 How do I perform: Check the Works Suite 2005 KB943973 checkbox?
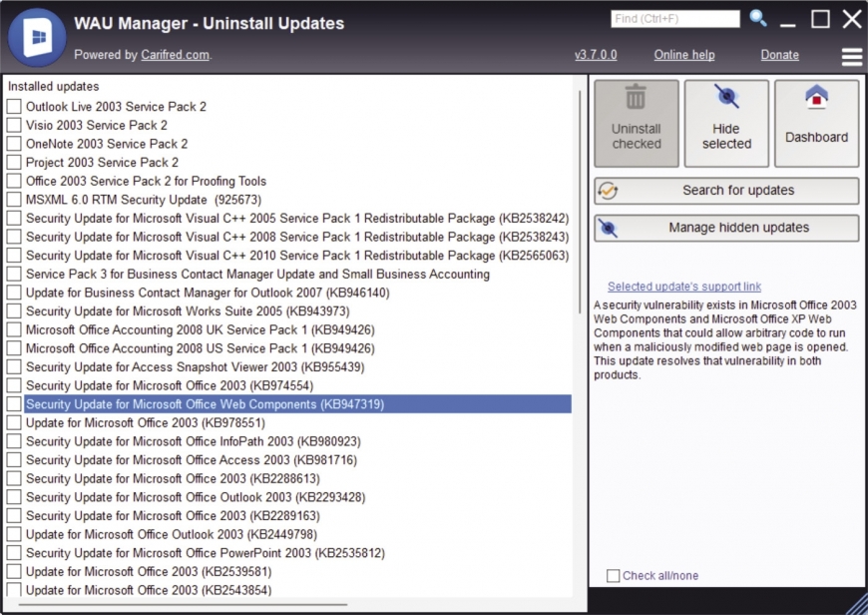pyautogui.click(x=14, y=311)
